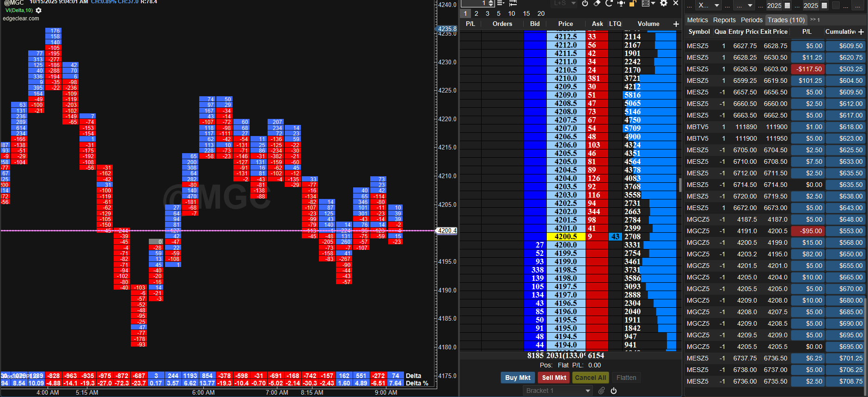868x397 pixels.
Task: Select the Trades (110) tab
Action: [x=786, y=20]
